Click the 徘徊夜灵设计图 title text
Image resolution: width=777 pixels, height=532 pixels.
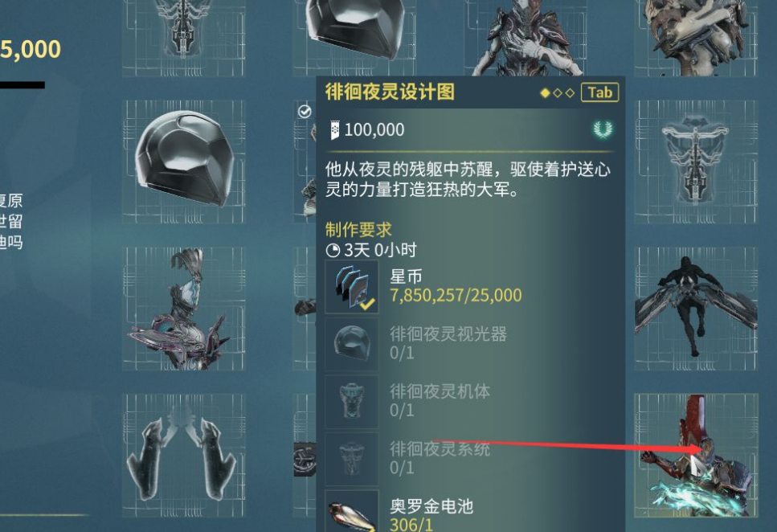tap(390, 92)
